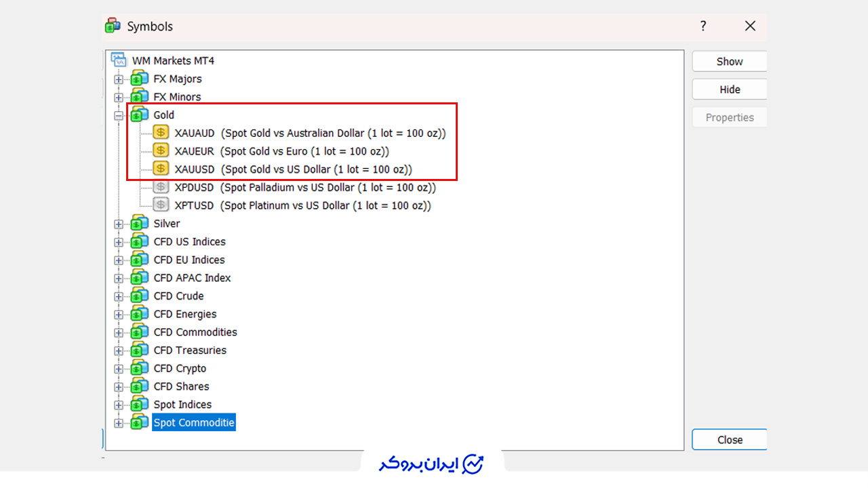Select the XAUUSD gold coin icon
Screen dimensions: 868x488
pos(161,169)
